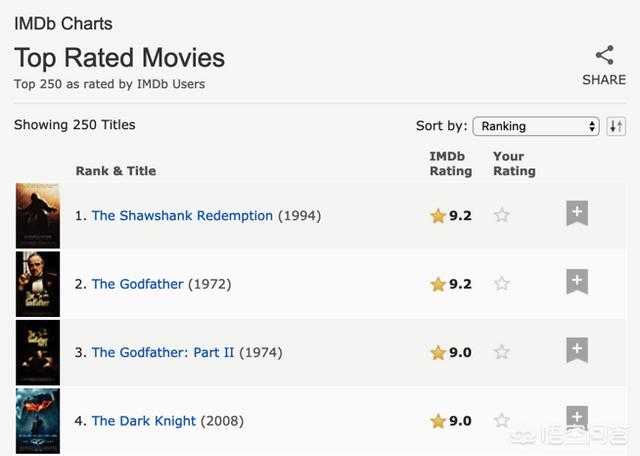This screenshot has height=456, width=640.
Task: Open the Sort by Ranking dropdown
Action: (x=536, y=126)
